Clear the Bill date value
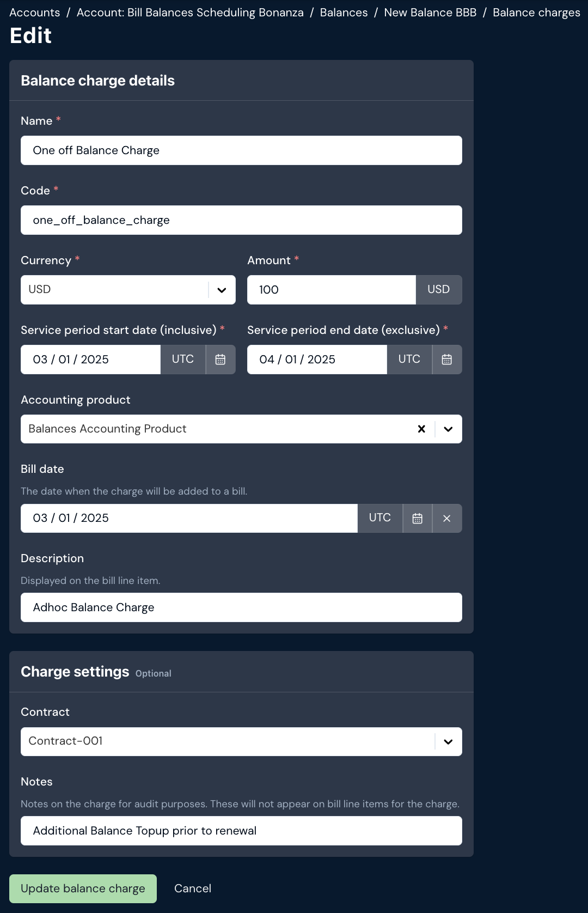Viewport: 588px width, 913px height. 447,518
